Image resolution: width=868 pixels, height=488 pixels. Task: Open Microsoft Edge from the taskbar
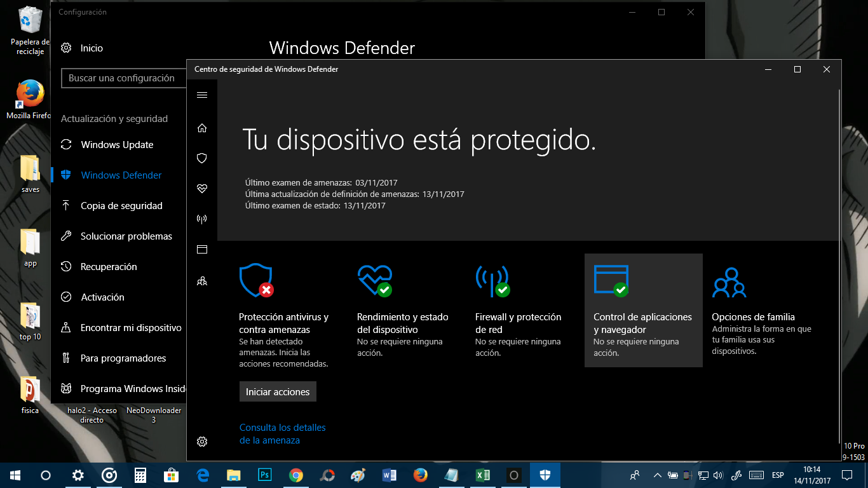[203, 475]
